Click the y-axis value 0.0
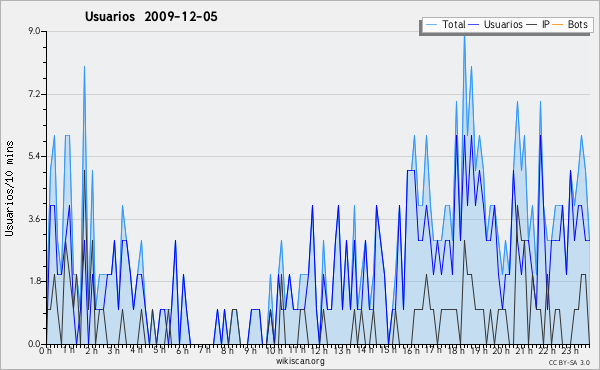600x370 pixels. pyautogui.click(x=34, y=344)
